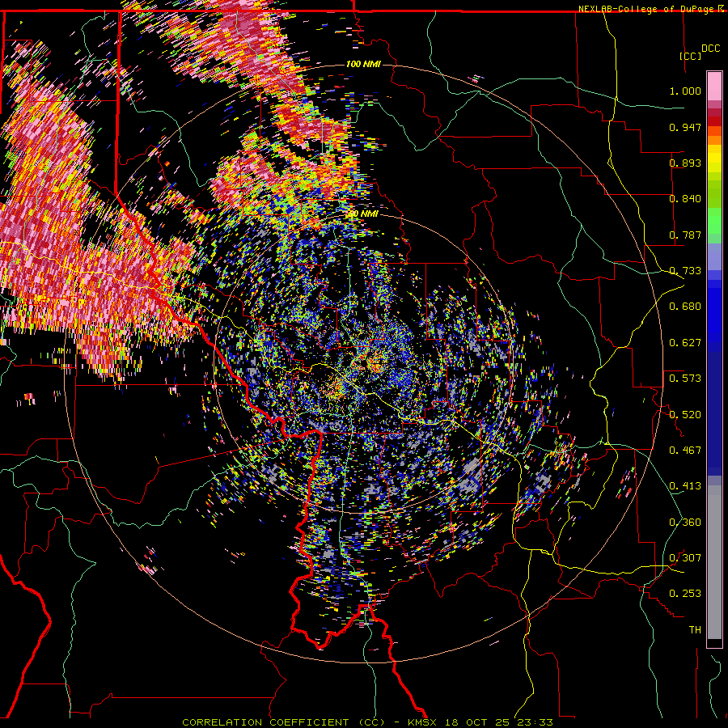Select the 0.893 scale value
Image resolution: width=728 pixels, height=728 pixels.
point(685,163)
